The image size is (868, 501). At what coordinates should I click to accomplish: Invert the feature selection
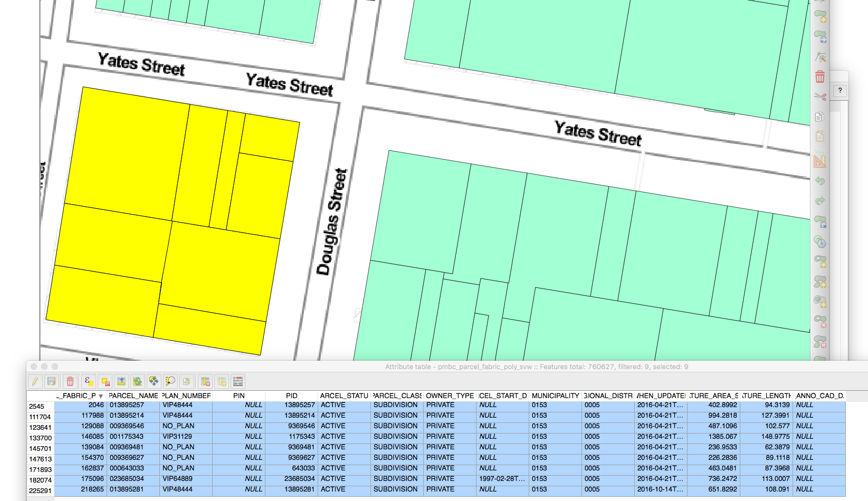(x=138, y=381)
